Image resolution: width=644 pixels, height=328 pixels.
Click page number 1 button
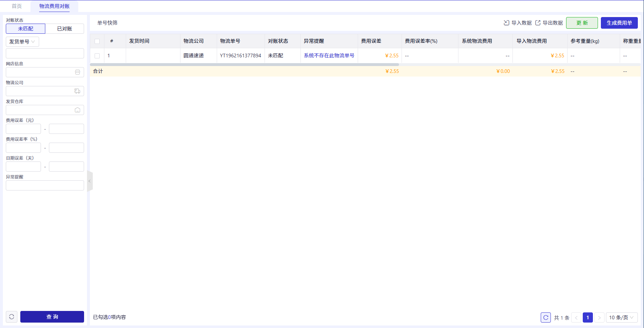click(x=588, y=317)
